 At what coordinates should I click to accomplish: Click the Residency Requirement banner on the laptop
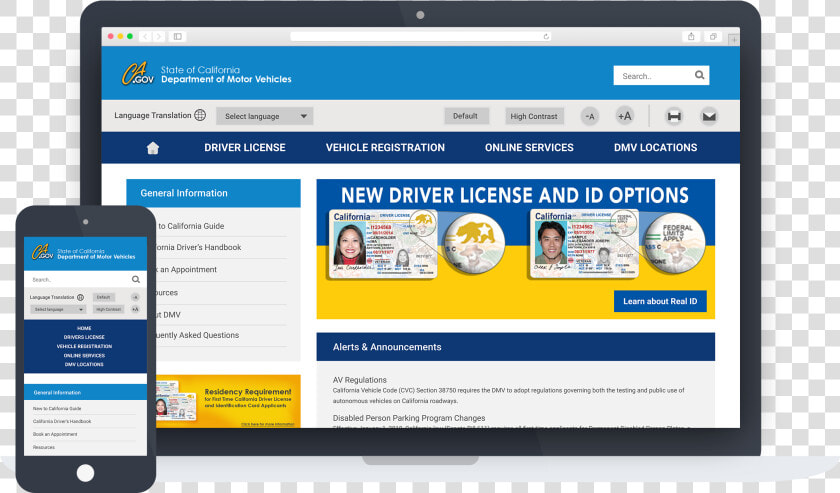pos(228,401)
